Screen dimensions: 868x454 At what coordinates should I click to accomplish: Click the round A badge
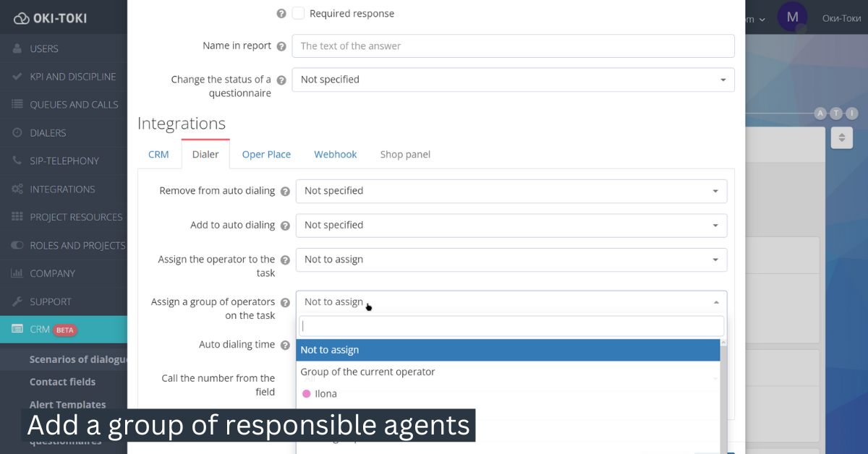point(820,113)
